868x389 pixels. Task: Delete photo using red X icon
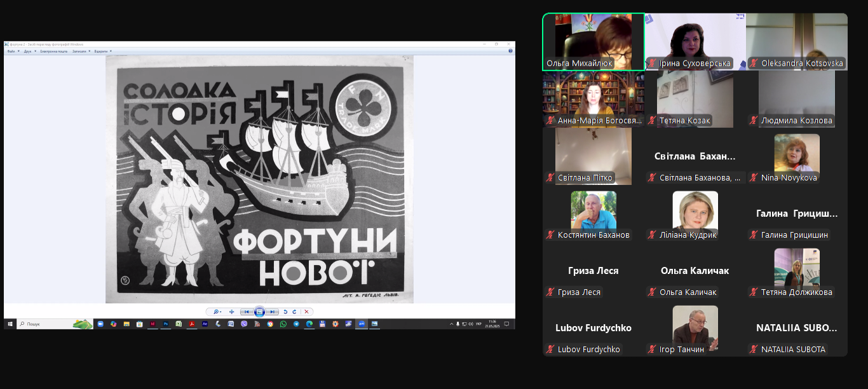pyautogui.click(x=306, y=311)
